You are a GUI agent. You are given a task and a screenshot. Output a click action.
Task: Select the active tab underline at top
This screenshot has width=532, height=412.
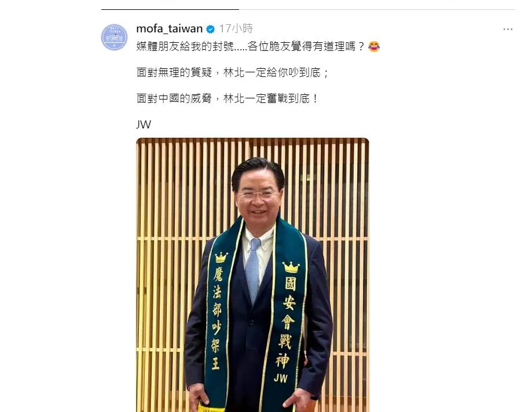click(170, 9)
